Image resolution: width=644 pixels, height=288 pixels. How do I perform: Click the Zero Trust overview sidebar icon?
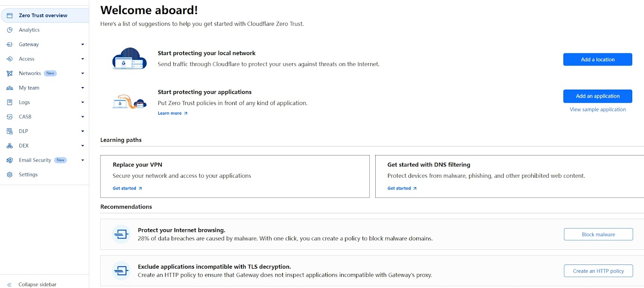(9, 16)
